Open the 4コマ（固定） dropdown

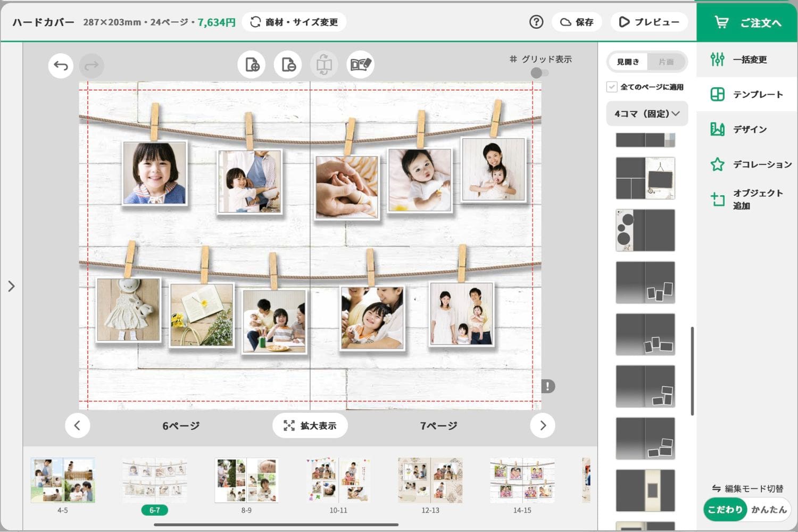pyautogui.click(x=647, y=114)
